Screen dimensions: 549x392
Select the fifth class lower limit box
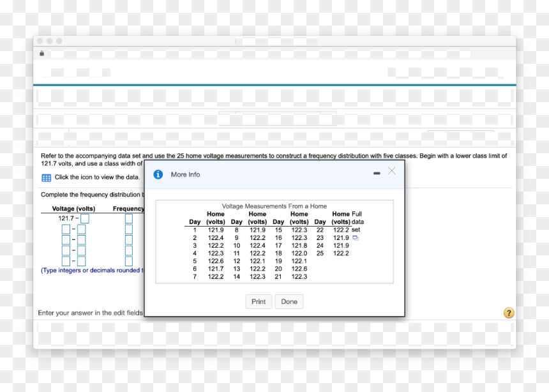click(x=66, y=261)
